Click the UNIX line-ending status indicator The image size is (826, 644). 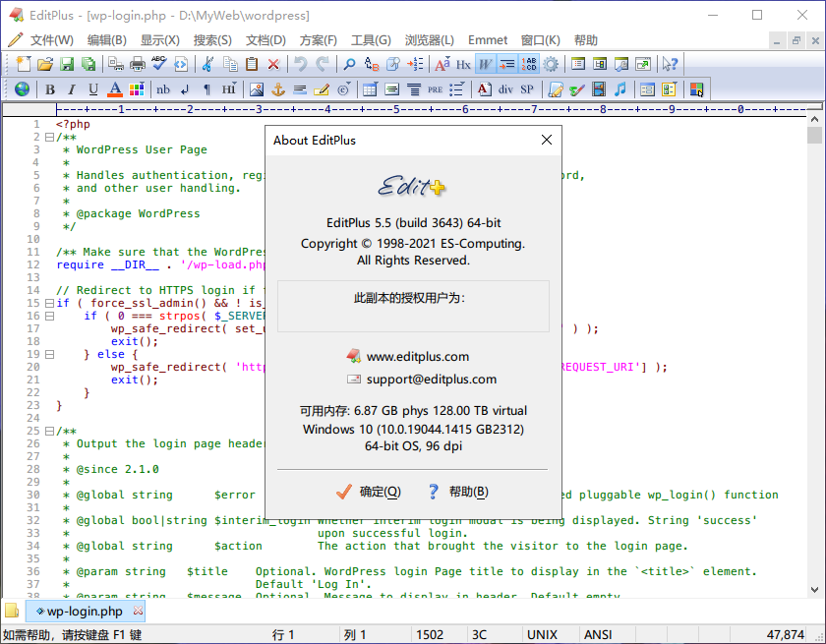[542, 634]
